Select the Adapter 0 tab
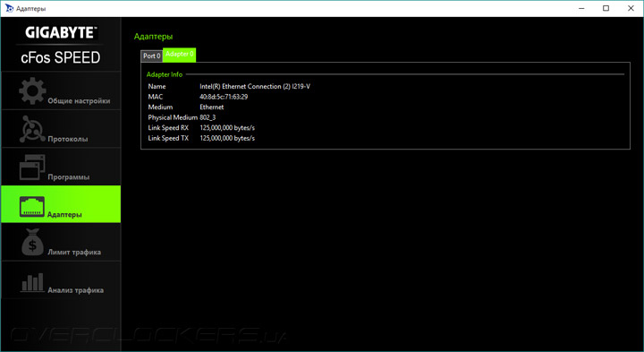The height and width of the screenshot is (352, 644). pos(180,55)
